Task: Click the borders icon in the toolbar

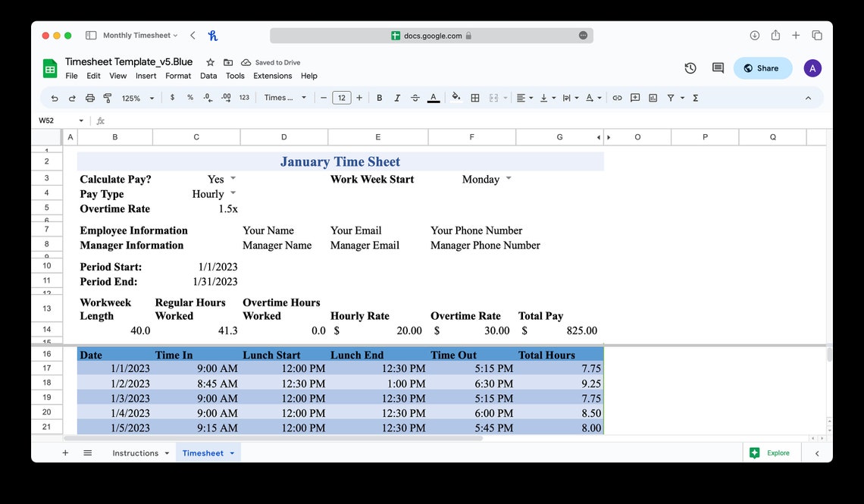Action: pyautogui.click(x=475, y=98)
